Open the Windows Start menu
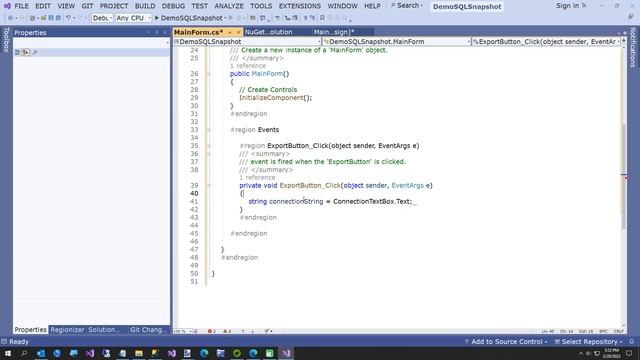This screenshot has width=640, height=360. [8, 353]
